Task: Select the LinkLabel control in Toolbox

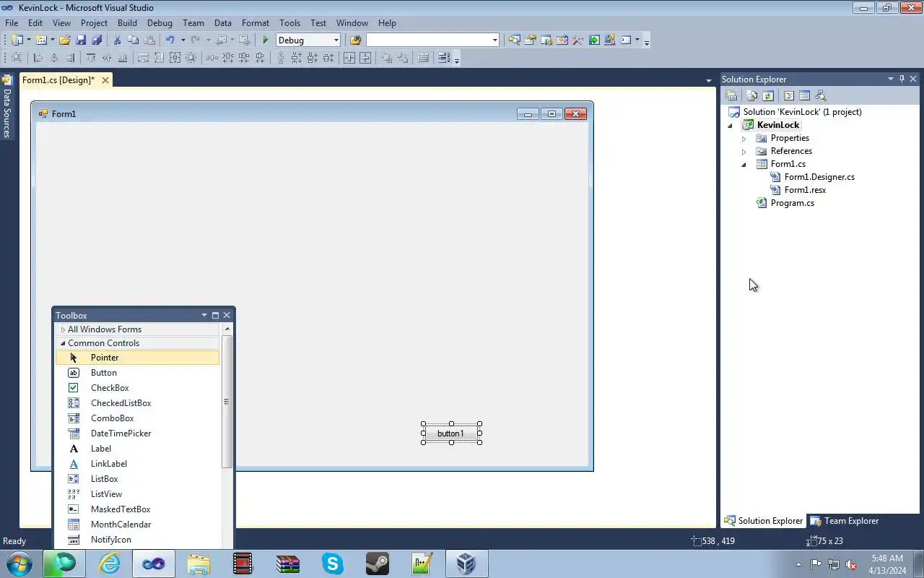Action: coord(137,464)
